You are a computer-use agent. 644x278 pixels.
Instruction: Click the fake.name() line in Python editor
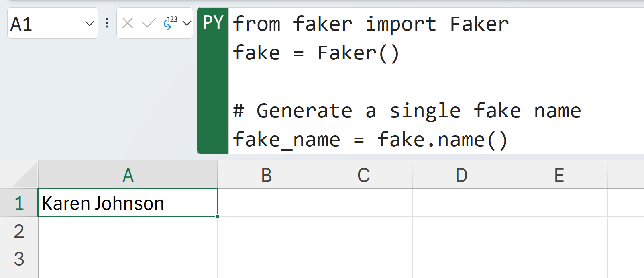[x=370, y=140]
